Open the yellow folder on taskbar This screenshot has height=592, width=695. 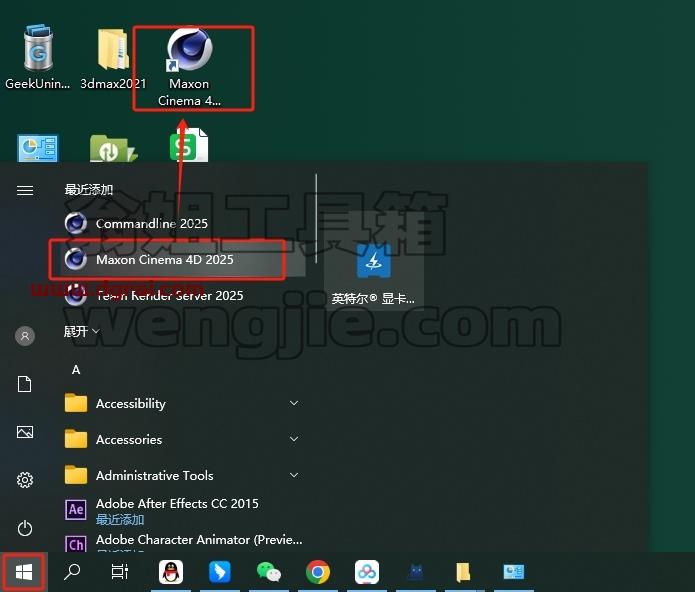pyautogui.click(x=463, y=572)
